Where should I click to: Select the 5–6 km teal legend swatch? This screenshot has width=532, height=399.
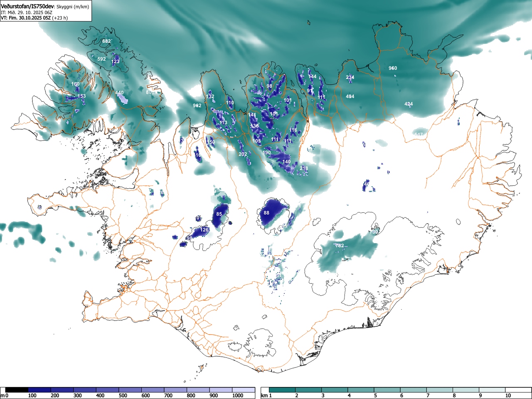[388, 390]
